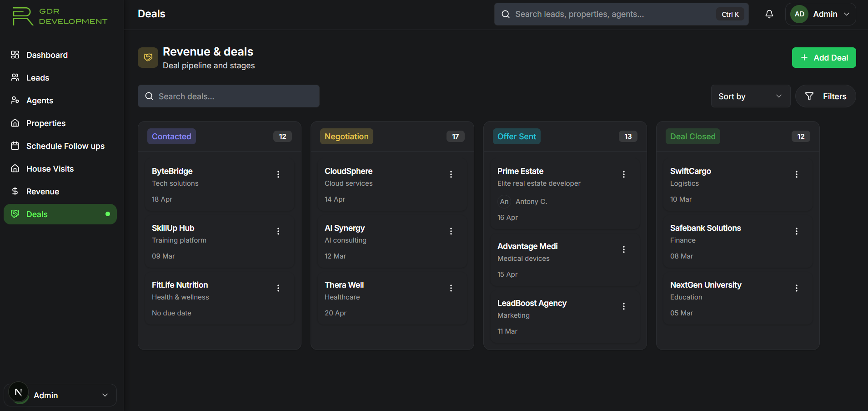This screenshot has width=868, height=411.
Task: Expand the Sort by dropdown
Action: coord(750,96)
